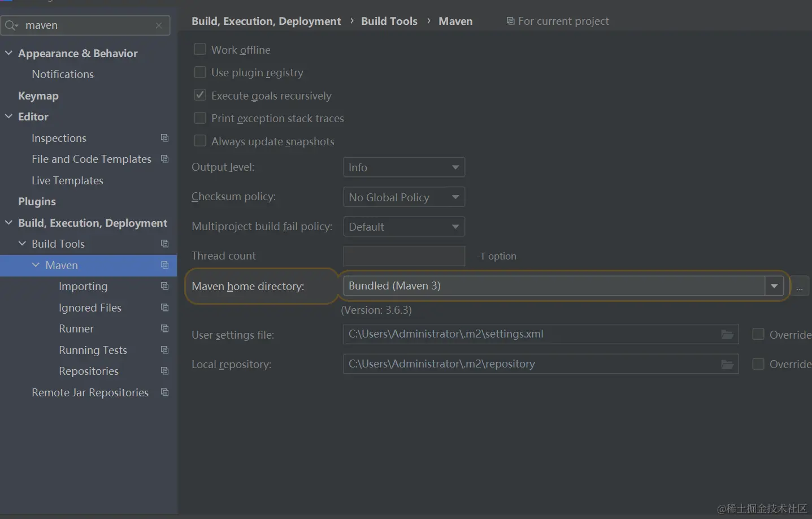Viewport: 812px width, 519px height.
Task: Click project-level icon next to Remote Jar Repositories
Action: 165,392
